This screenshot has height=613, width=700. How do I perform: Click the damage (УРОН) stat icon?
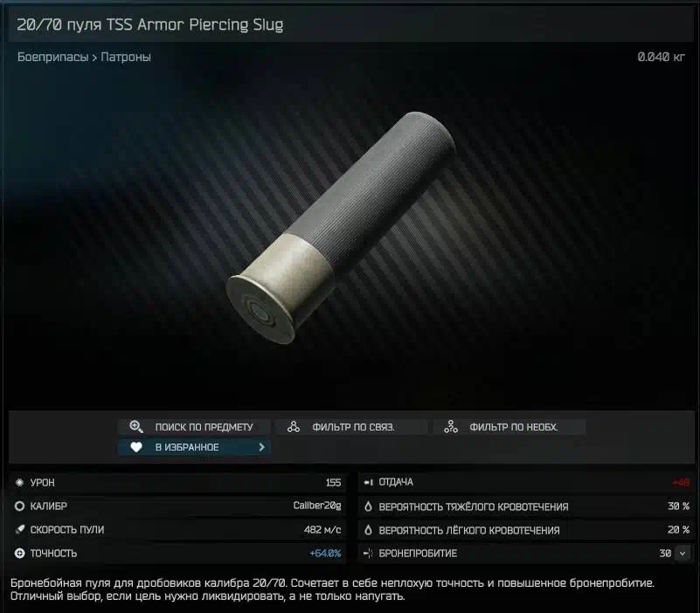[x=19, y=482]
